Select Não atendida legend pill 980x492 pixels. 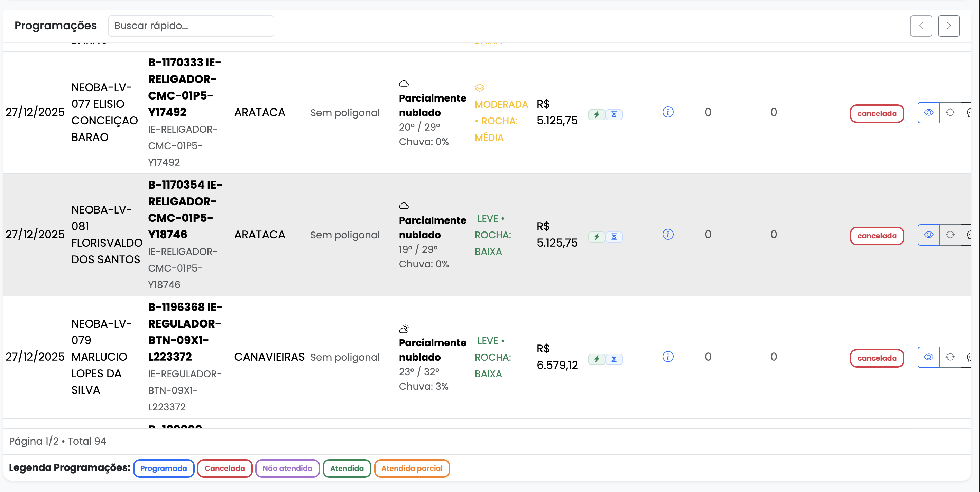(x=287, y=469)
